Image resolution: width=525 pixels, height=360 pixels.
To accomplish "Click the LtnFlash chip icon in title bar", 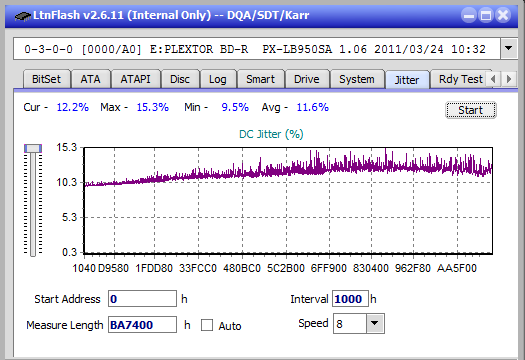I will (23, 15).
